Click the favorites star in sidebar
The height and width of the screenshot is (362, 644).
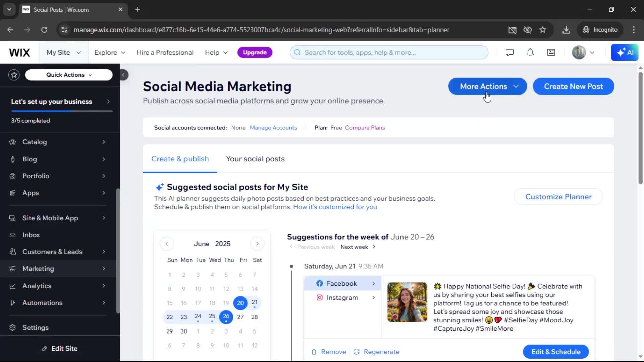point(14,75)
